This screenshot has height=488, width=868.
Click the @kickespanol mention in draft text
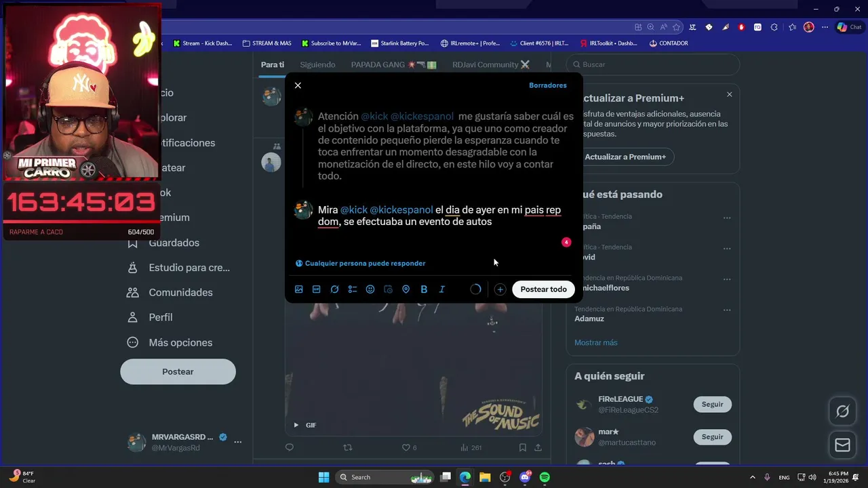[x=401, y=210]
